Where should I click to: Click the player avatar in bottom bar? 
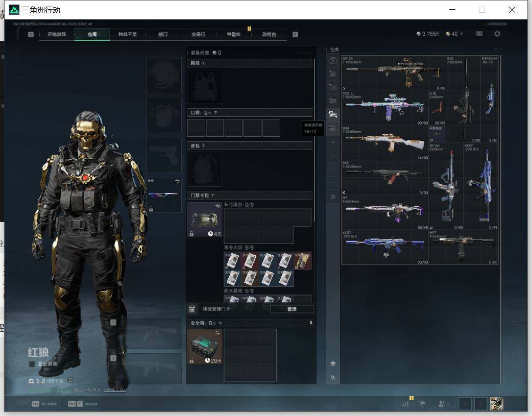(x=497, y=404)
